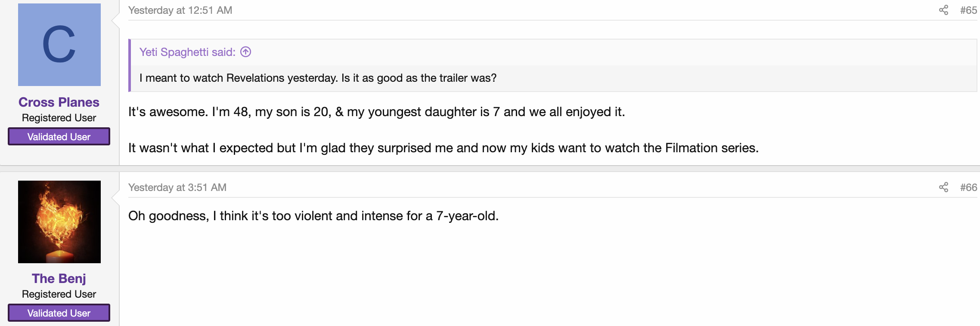Click Validated User badge under The Benj
The width and height of the screenshot is (980, 326).
[59, 313]
